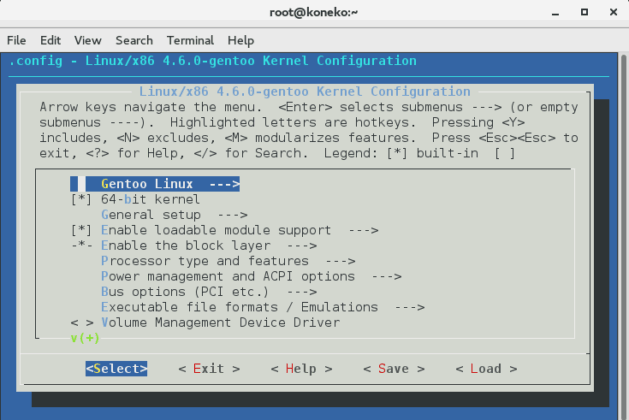The image size is (629, 420).
Task: Click the <Select> button
Action: click(x=116, y=369)
